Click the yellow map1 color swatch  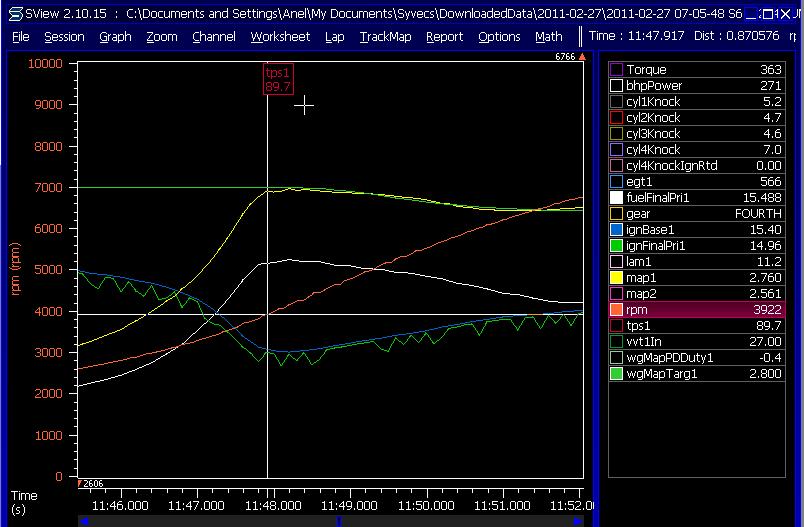pyautogui.click(x=617, y=278)
